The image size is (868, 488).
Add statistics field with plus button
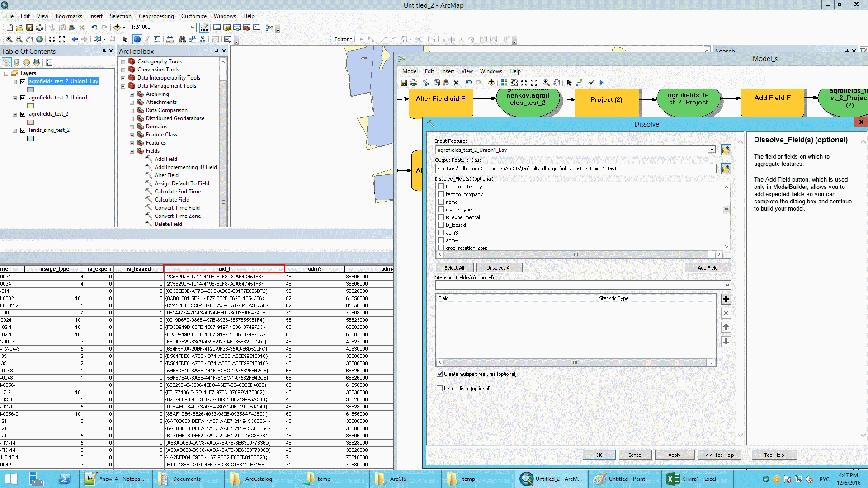tap(726, 299)
